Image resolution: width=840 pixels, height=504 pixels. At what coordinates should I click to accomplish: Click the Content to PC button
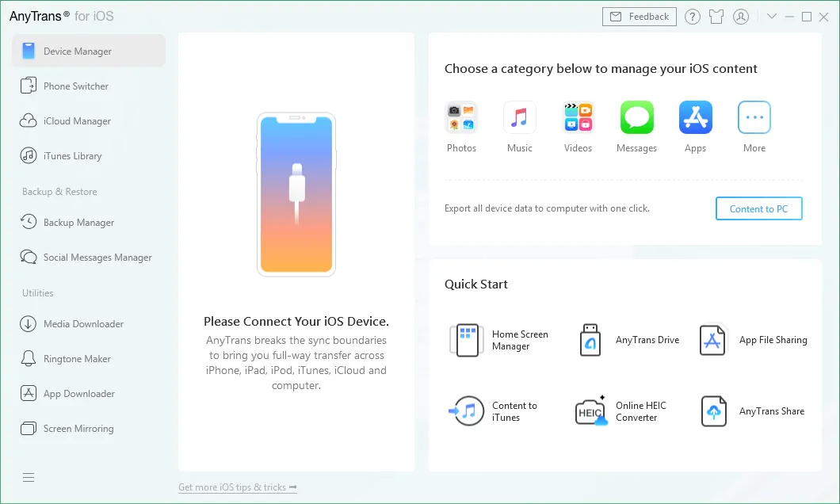[758, 209]
